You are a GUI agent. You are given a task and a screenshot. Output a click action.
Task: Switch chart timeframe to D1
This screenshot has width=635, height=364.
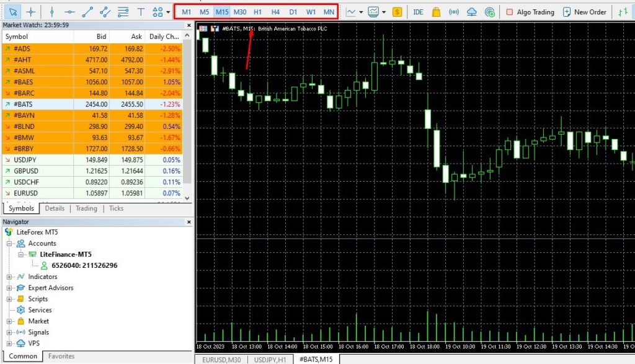[x=293, y=12]
